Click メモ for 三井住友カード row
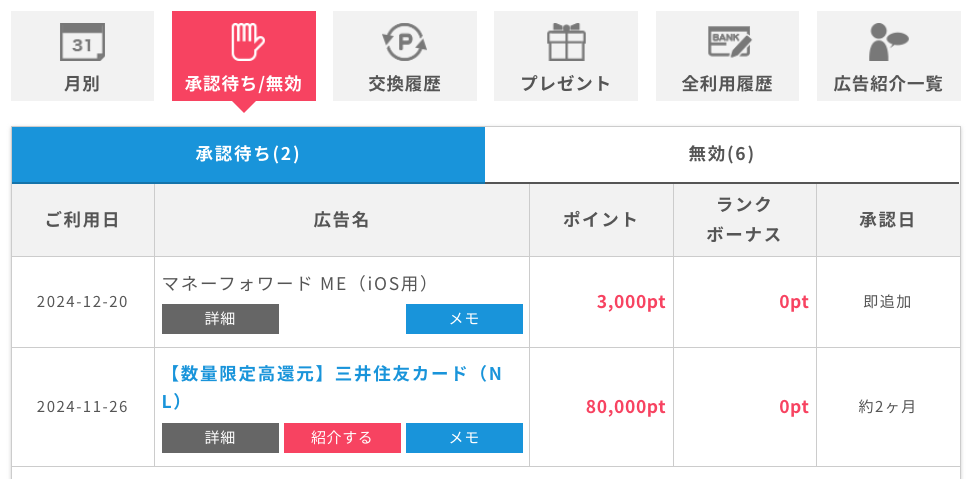The width and height of the screenshot is (971, 479). tap(464, 438)
